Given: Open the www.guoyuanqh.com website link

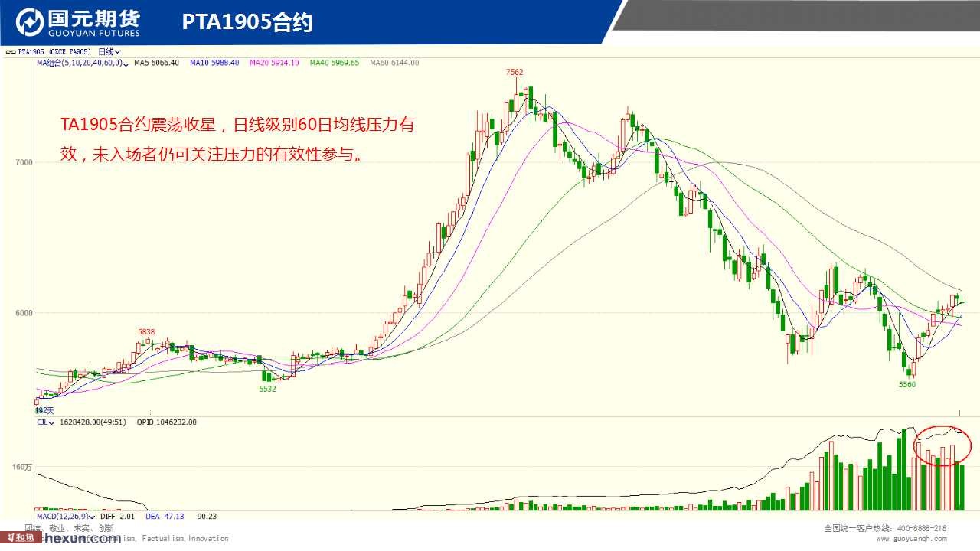Looking at the screenshot, I should tap(911, 539).
